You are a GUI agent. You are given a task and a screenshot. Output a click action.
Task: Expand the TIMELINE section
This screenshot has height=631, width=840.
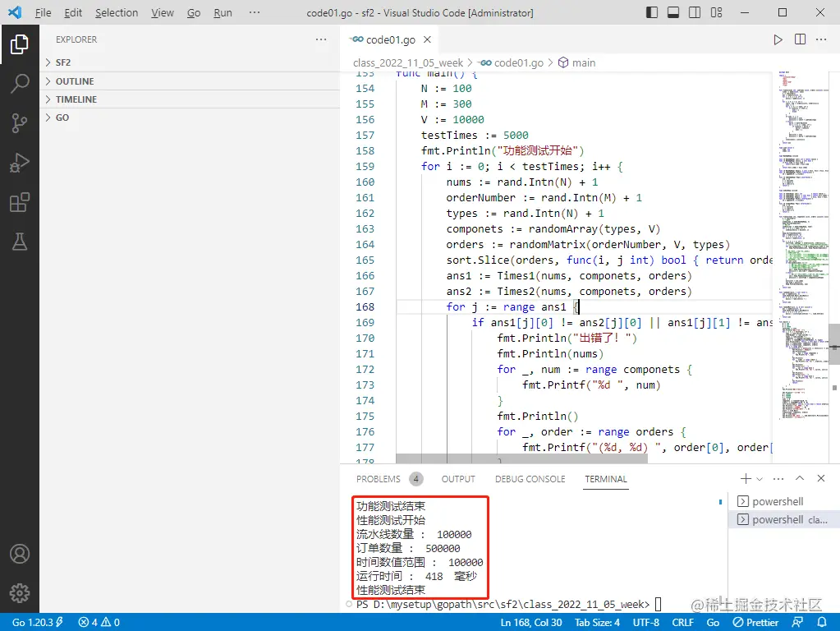click(x=190, y=99)
